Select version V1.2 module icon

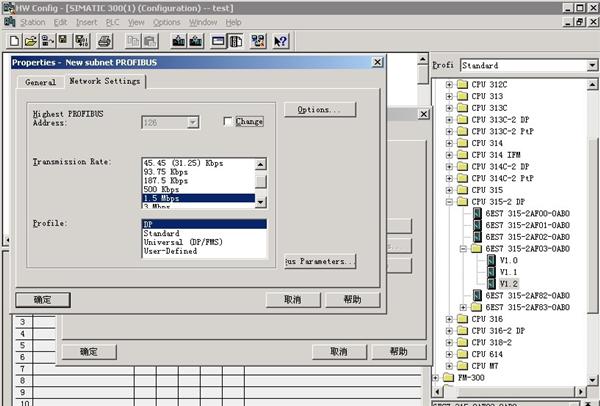pos(491,284)
